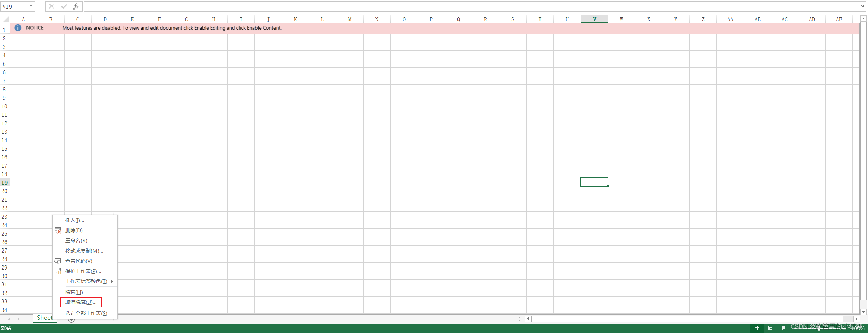Click horizontal scrollbar right arrow

856,319
